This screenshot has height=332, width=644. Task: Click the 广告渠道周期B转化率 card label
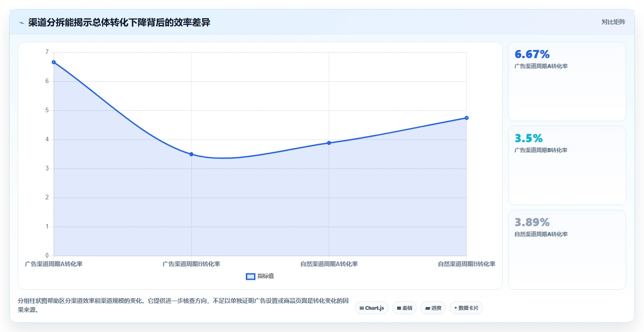541,150
